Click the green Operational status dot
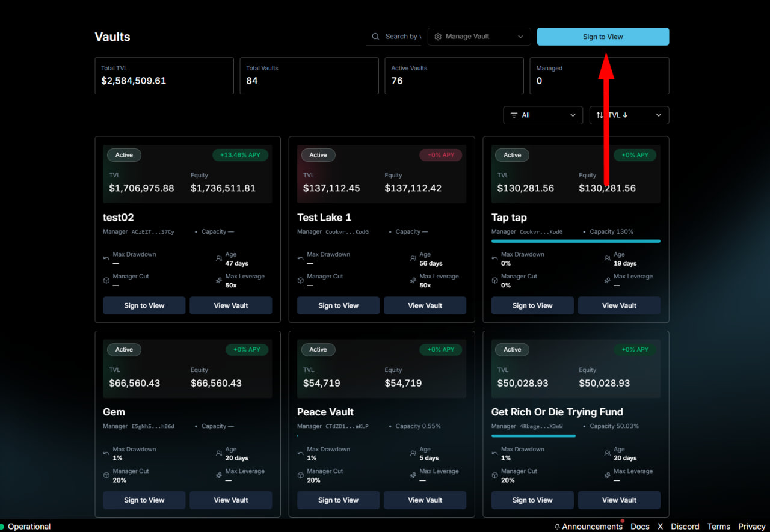The width and height of the screenshot is (770, 532). tap(2, 527)
